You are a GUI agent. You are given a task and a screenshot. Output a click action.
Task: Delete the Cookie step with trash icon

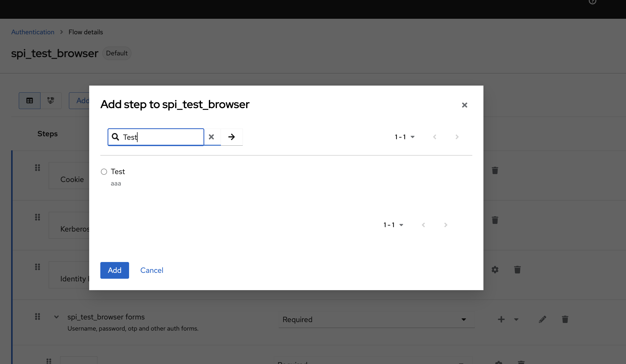click(x=495, y=171)
